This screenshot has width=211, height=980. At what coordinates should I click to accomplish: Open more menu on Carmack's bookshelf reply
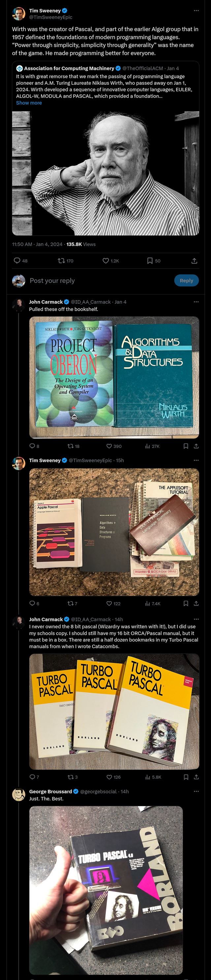(x=196, y=302)
